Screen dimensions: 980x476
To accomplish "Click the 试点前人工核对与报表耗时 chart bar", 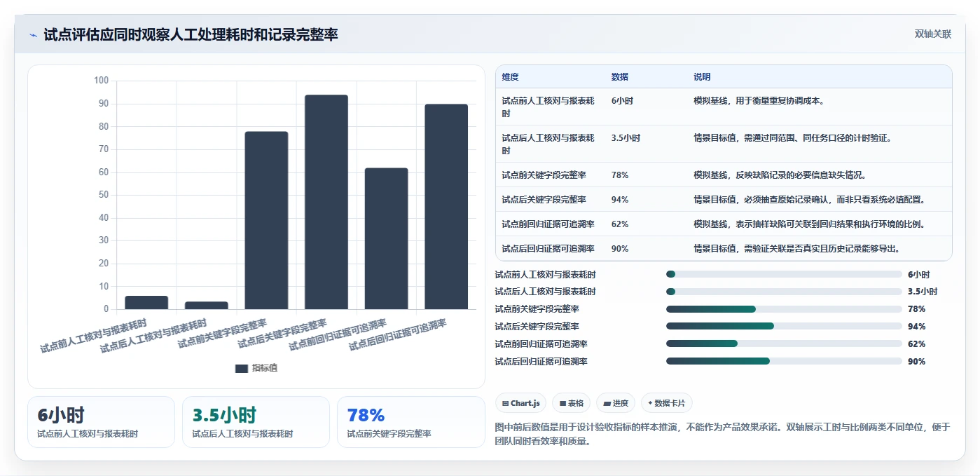I will (x=146, y=302).
